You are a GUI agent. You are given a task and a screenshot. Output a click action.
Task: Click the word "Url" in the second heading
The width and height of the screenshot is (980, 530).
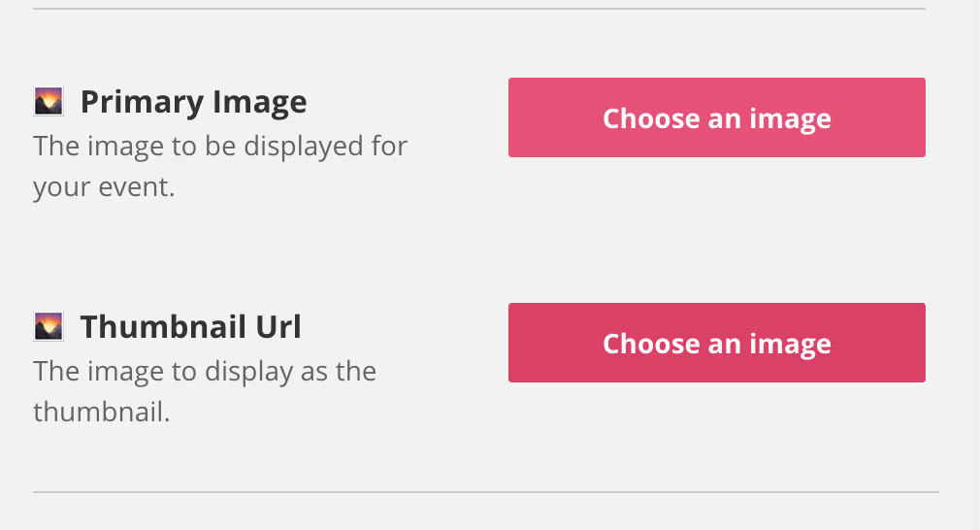278,327
